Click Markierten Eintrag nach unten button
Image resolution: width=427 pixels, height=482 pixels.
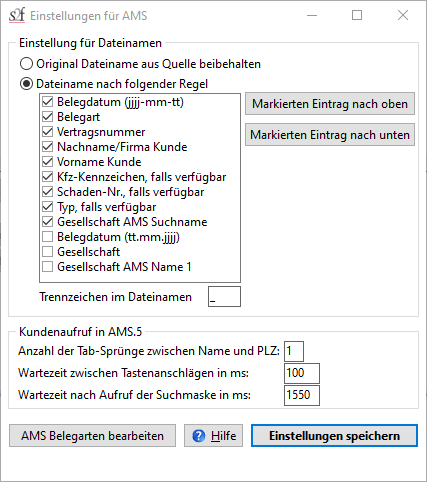pyautogui.click(x=330, y=135)
